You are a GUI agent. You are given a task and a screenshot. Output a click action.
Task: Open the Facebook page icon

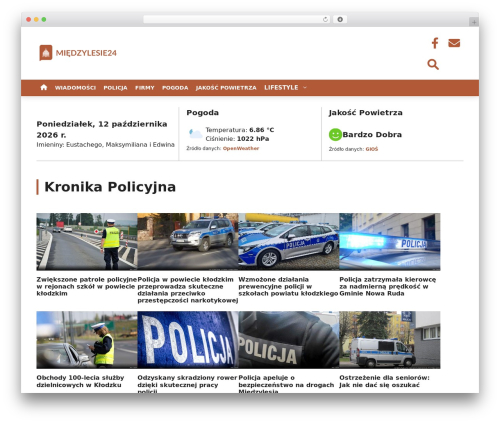pos(435,43)
